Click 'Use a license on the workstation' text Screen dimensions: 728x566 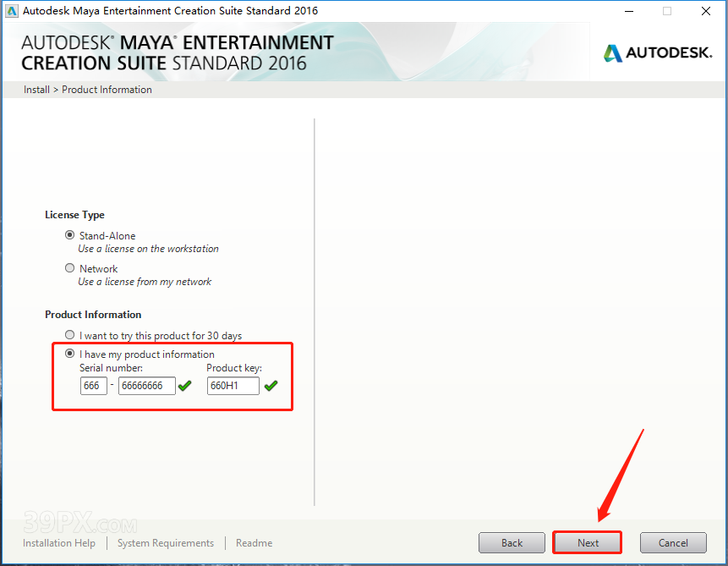pos(148,249)
